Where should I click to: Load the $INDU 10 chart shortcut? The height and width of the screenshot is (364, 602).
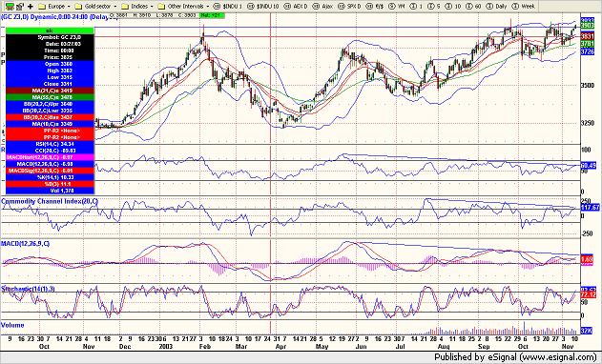pyautogui.click(x=263, y=6)
